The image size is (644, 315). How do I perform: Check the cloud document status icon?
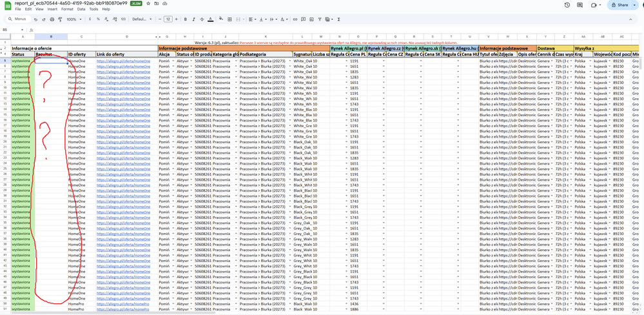pyautogui.click(x=164, y=3)
